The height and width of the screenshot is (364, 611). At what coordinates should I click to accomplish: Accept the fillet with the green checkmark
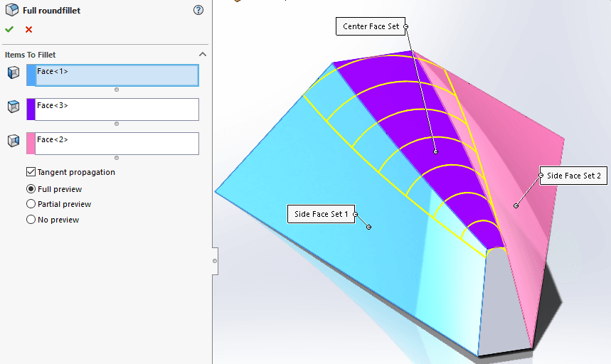9,29
